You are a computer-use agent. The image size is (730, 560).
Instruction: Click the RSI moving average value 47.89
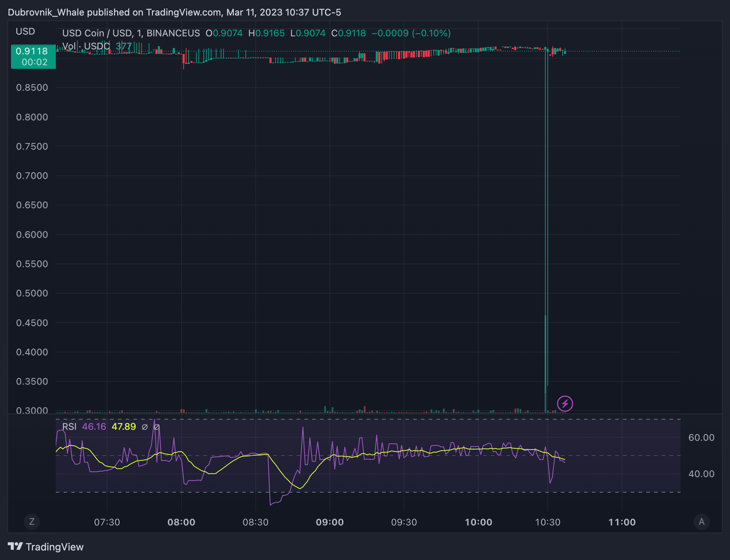[124, 427]
